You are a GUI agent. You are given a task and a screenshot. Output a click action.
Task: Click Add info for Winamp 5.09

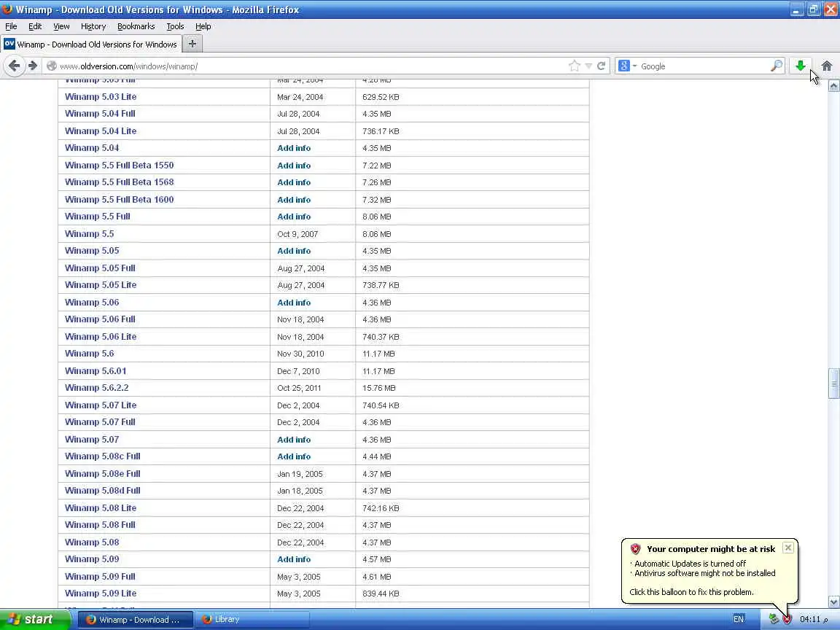(294, 559)
